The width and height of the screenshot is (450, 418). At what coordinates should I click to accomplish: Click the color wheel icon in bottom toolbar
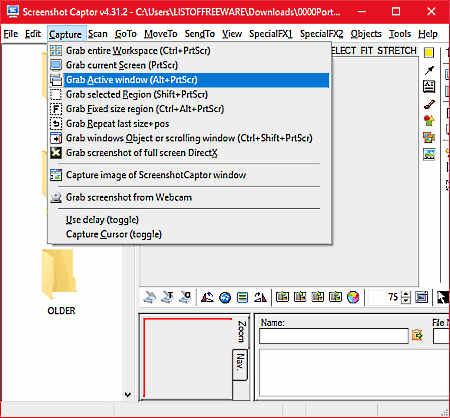pyautogui.click(x=353, y=297)
